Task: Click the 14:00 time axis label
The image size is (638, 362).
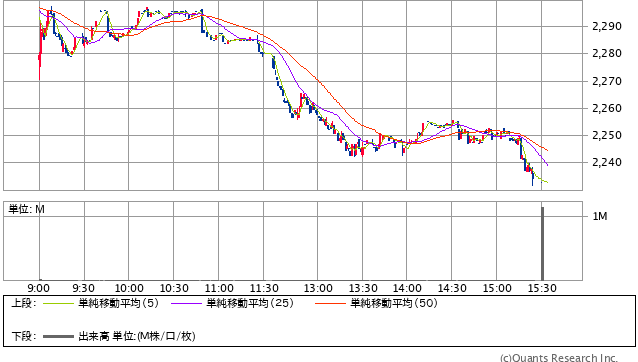Action: point(407,288)
